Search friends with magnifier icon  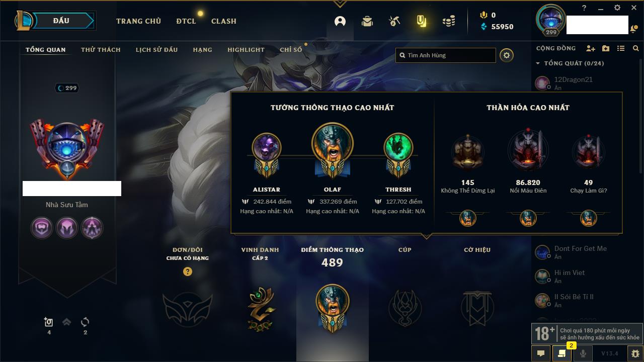pyautogui.click(x=636, y=48)
